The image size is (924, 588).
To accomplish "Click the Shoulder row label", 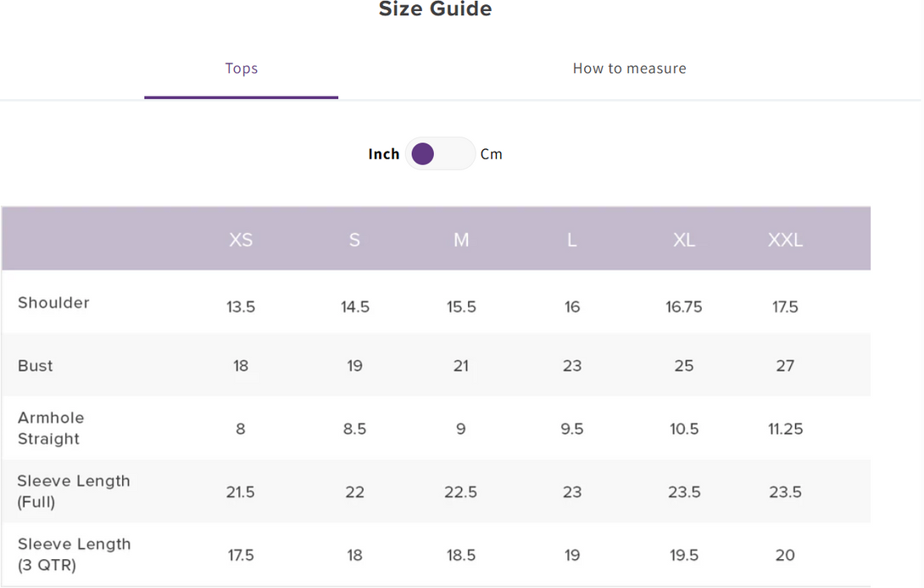I will click(53, 303).
